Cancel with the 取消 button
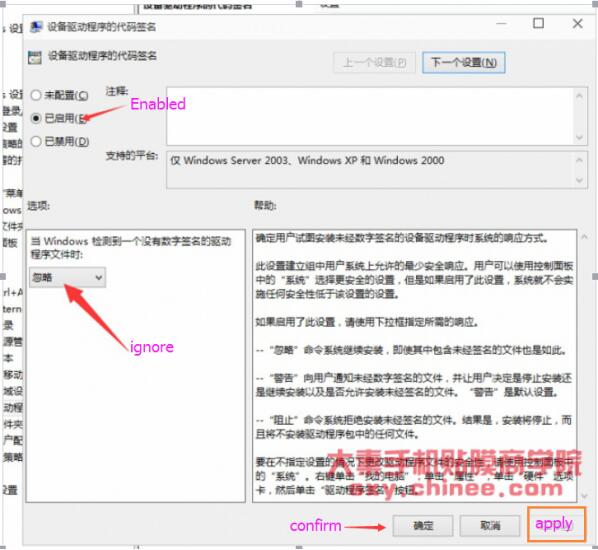 pos(490,526)
